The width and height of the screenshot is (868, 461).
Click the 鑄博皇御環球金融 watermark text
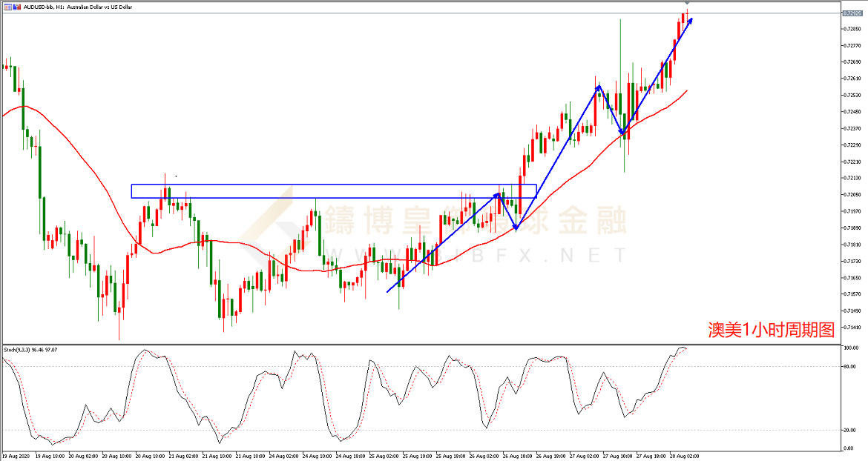coord(482,221)
